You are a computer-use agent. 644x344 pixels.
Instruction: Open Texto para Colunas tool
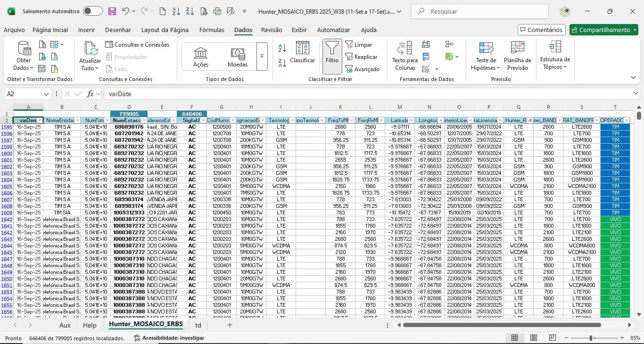(405, 49)
